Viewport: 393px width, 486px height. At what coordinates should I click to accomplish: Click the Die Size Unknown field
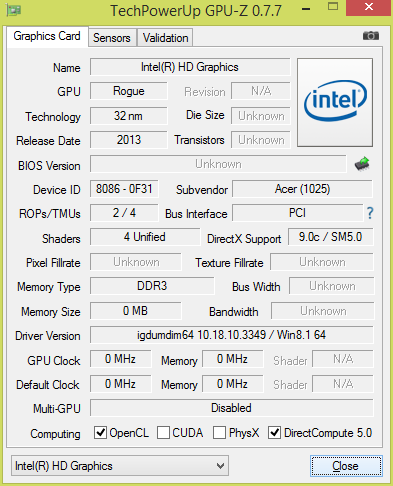tap(261, 116)
